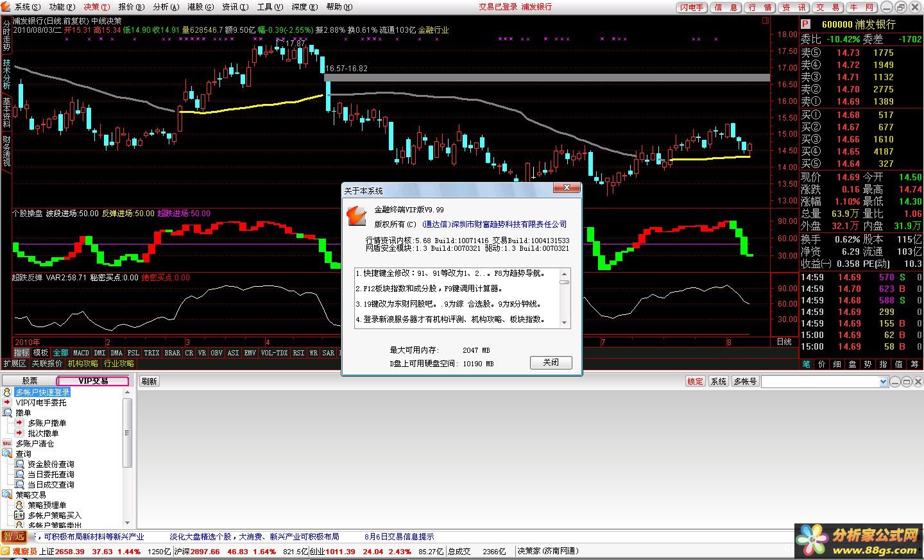Open the 系统(S) menu
The width and height of the screenshot is (924, 560).
(27, 7)
